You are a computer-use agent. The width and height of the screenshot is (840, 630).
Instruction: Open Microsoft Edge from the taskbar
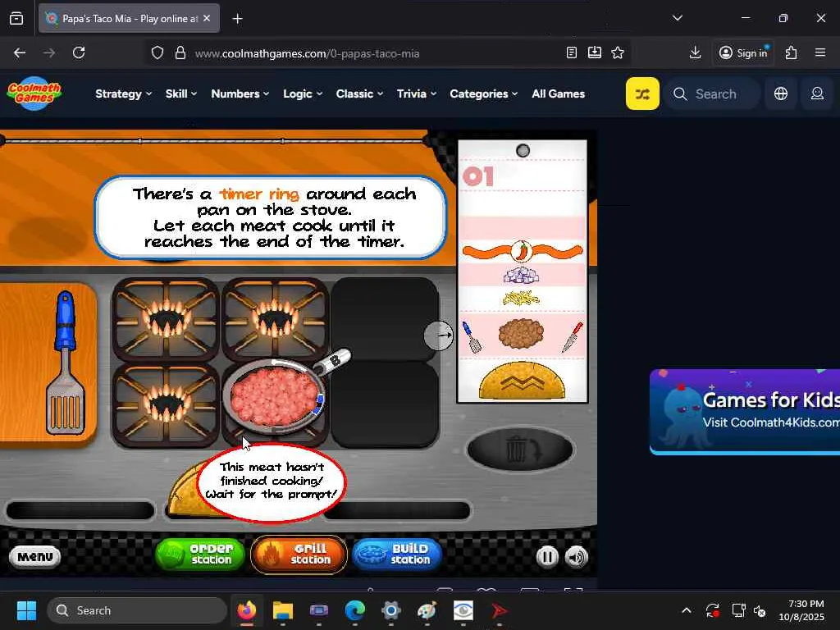tap(354, 610)
